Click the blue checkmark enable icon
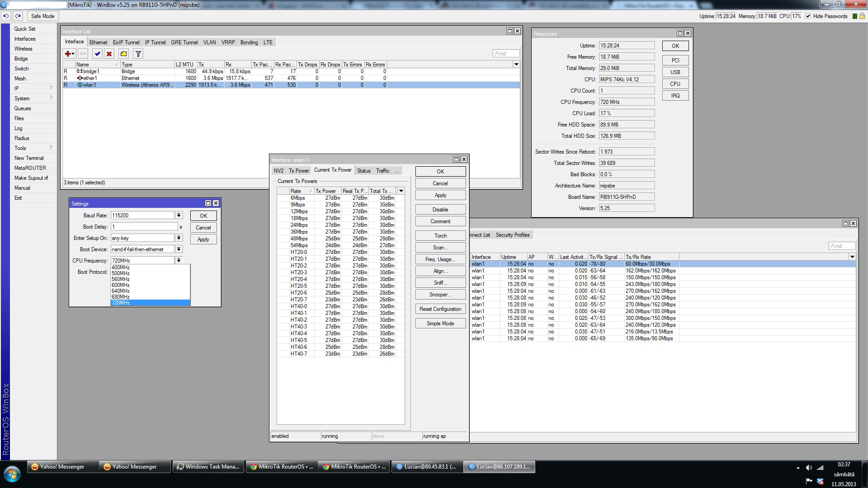Screen dimensions: 868x488 (x=97, y=54)
